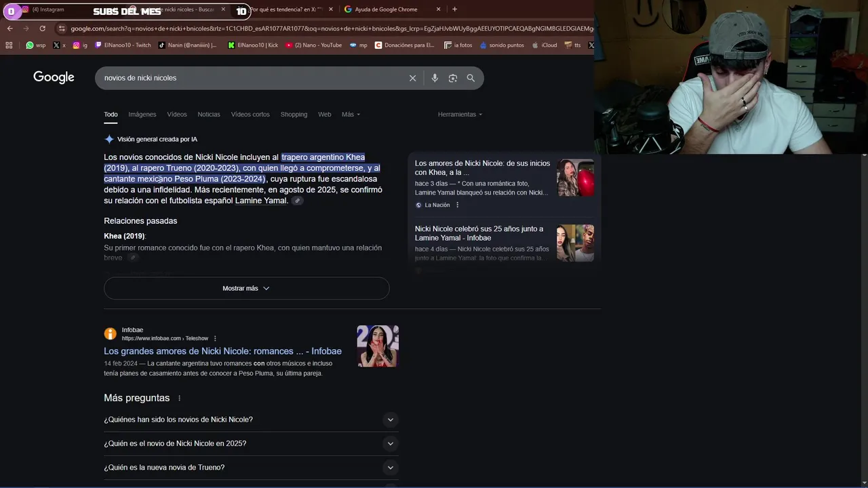Switch to Web results tab
Viewport: 868px width, 488px height.
click(x=325, y=115)
